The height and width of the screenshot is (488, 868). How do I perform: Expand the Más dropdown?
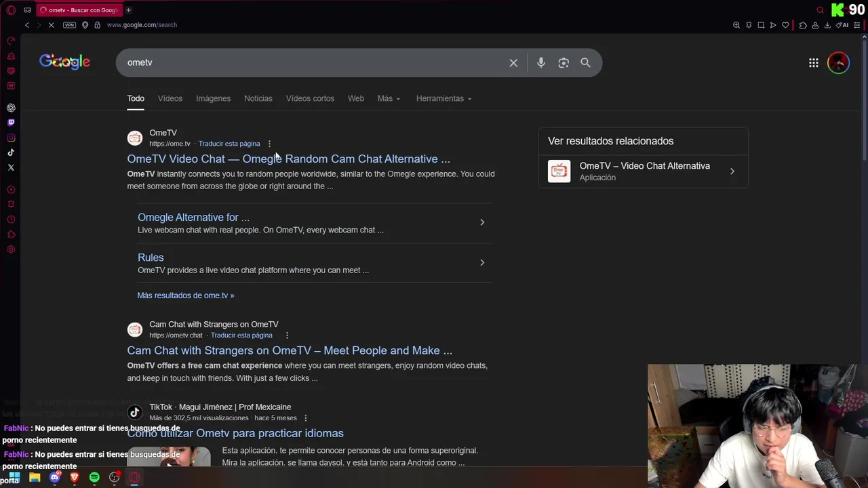click(389, 98)
